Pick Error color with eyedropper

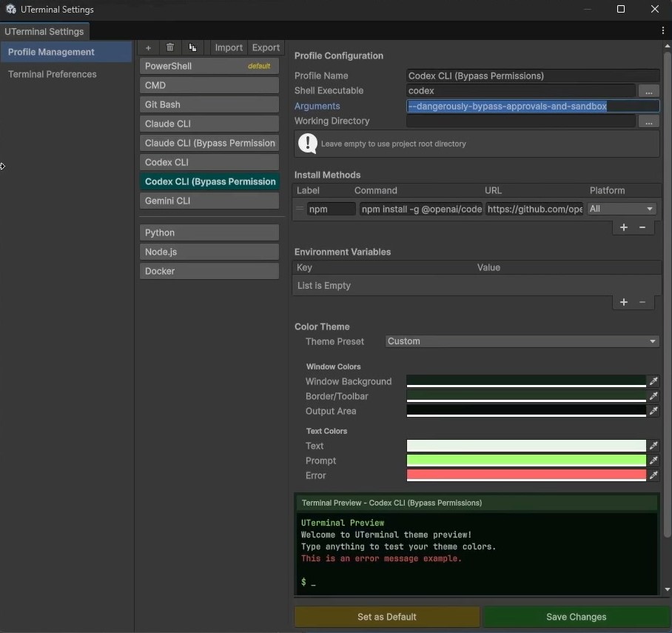click(x=653, y=475)
